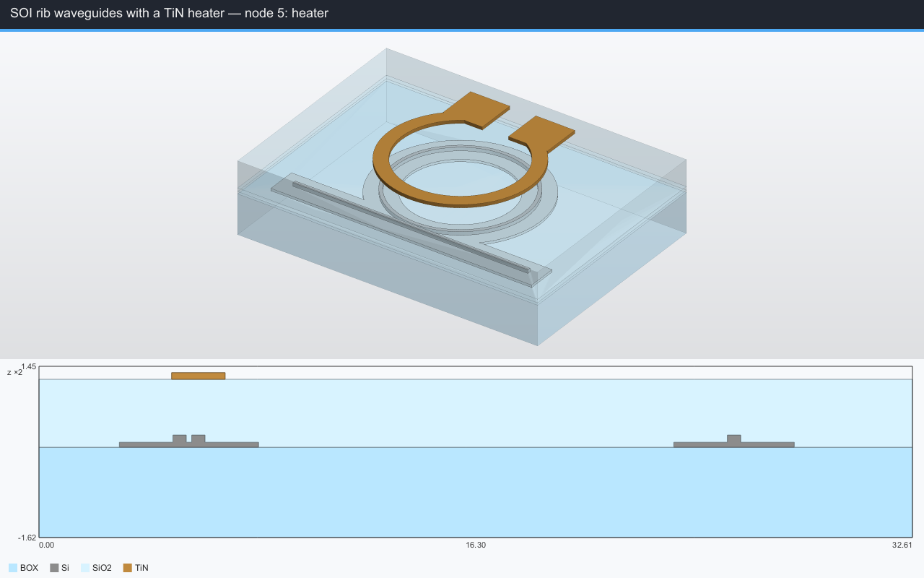924x578 pixels.
Task: Select the "TiN" legend label
Action: pos(141,568)
